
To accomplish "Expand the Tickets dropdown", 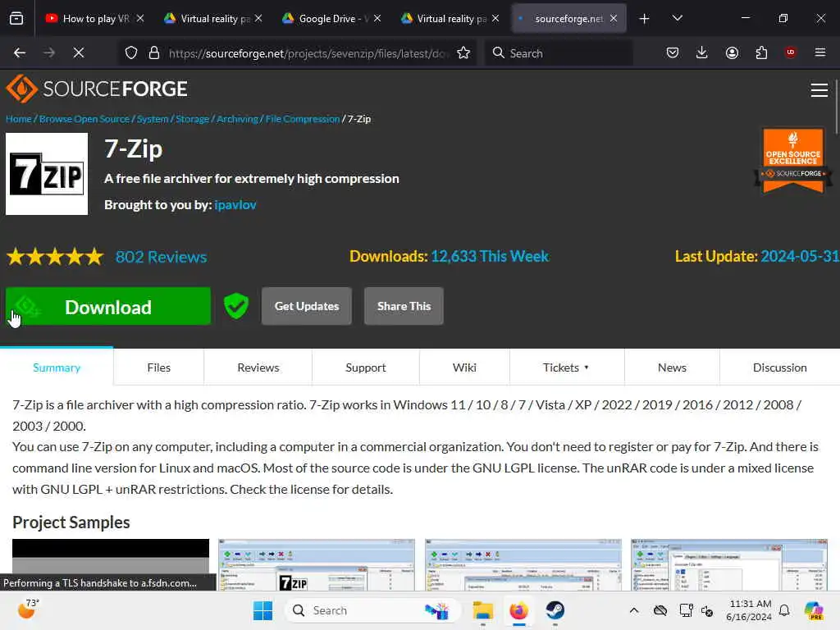I will [x=566, y=367].
